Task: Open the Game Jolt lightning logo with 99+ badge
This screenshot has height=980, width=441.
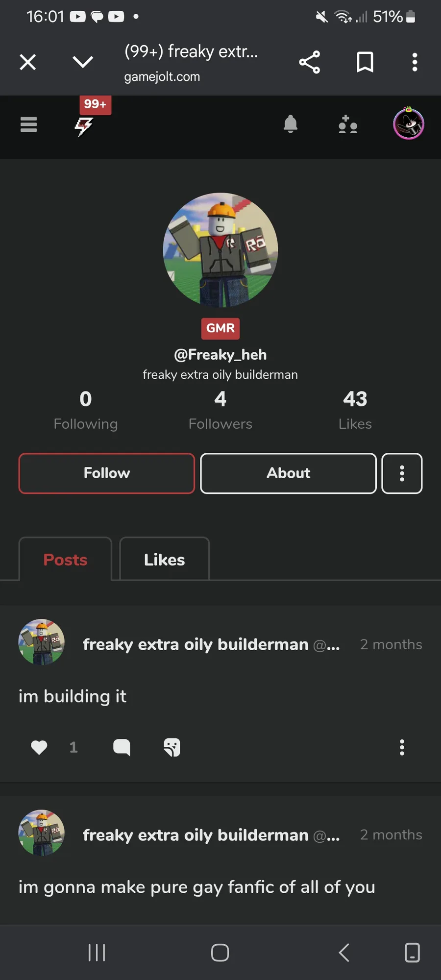Action: [84, 126]
